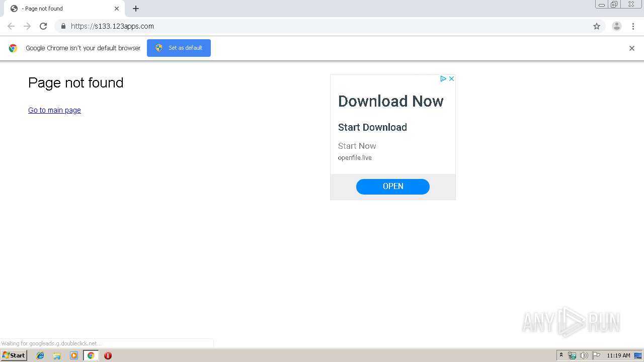Open the Windows Start menu
The width and height of the screenshot is (644, 362).
[14, 355]
